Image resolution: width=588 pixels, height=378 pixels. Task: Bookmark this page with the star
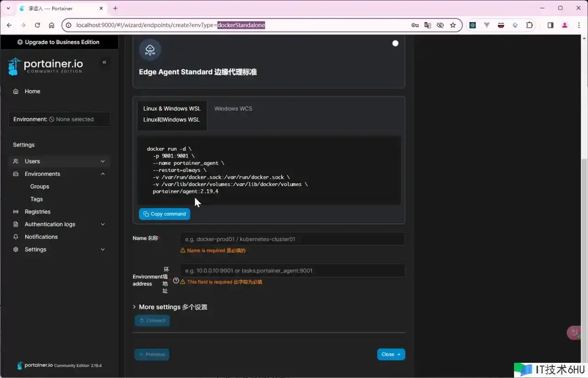click(453, 25)
